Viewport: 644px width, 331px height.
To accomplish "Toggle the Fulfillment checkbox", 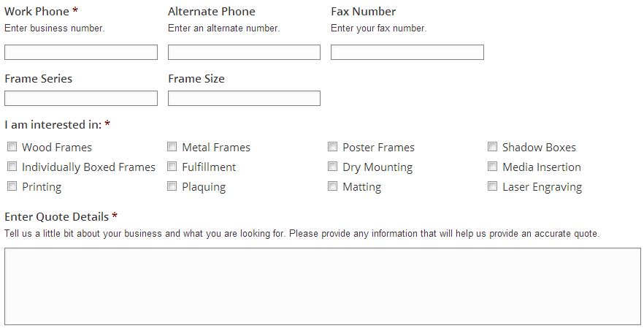I will click(172, 167).
